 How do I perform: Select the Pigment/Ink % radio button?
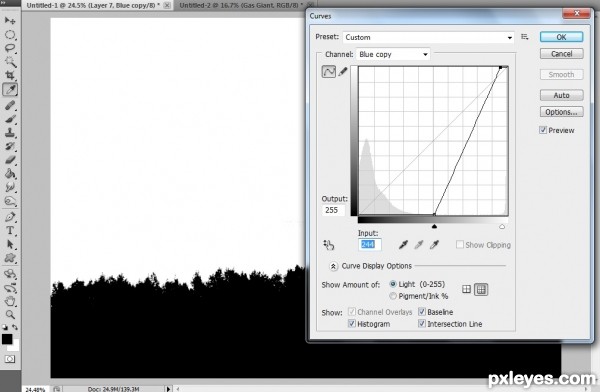[393, 296]
